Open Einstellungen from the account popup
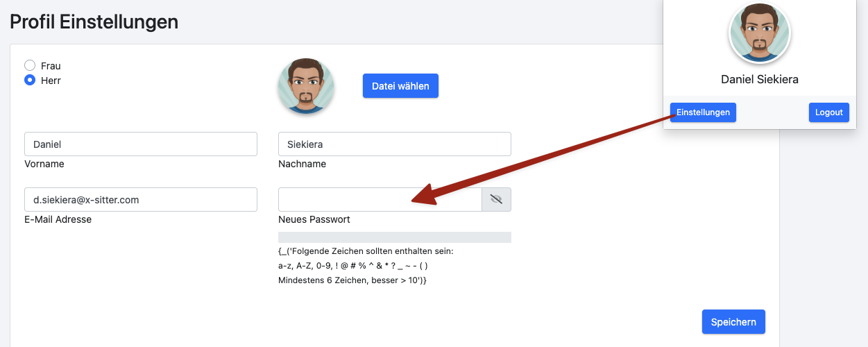The width and height of the screenshot is (868, 347). click(703, 112)
